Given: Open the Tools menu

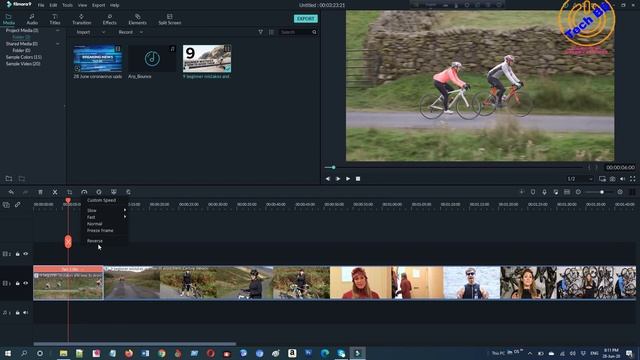Looking at the screenshot, I should 67,5.
